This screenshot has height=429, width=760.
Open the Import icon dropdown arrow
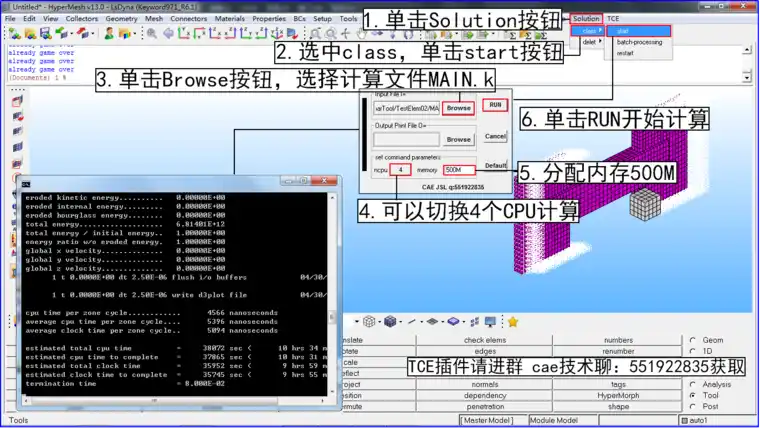click(x=71, y=33)
